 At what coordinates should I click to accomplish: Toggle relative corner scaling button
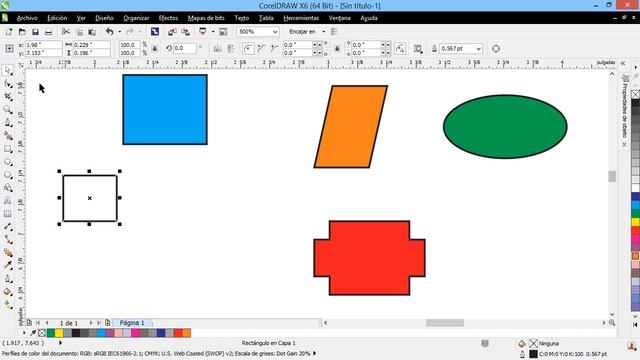click(400, 49)
